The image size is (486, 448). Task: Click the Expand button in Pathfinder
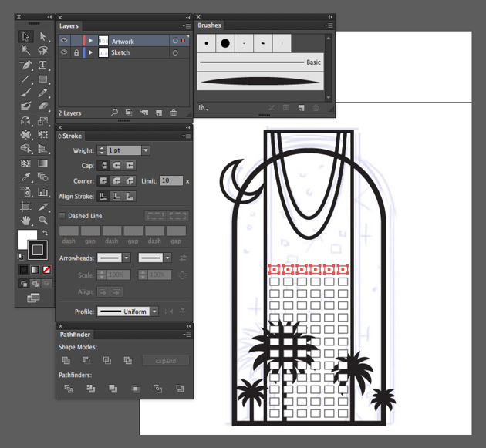[x=166, y=361]
